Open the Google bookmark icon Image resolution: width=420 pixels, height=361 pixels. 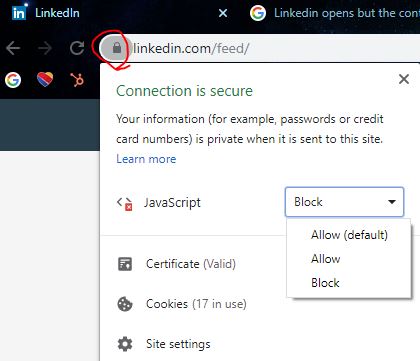coord(13,80)
